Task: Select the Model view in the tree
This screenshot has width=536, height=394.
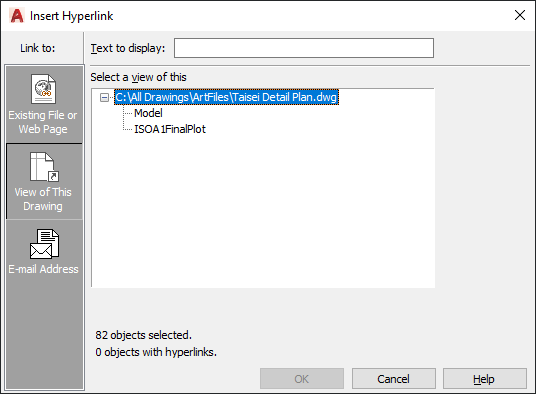Action: click(148, 113)
